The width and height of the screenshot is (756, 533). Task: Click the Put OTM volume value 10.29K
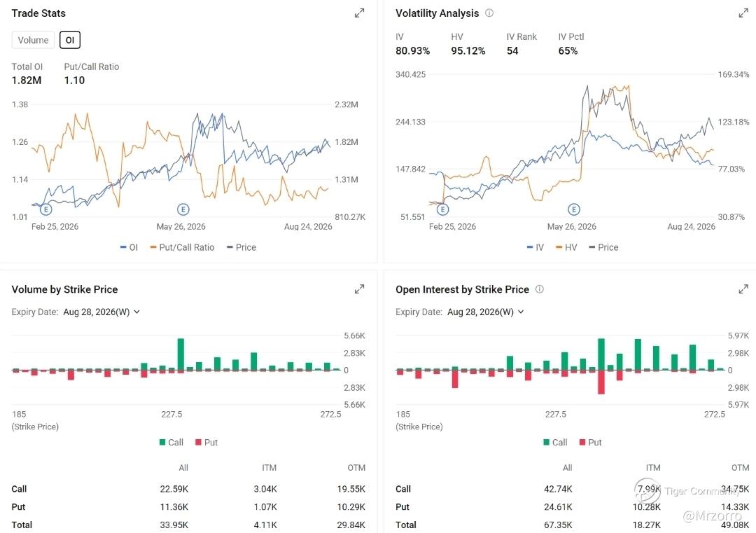tap(351, 507)
